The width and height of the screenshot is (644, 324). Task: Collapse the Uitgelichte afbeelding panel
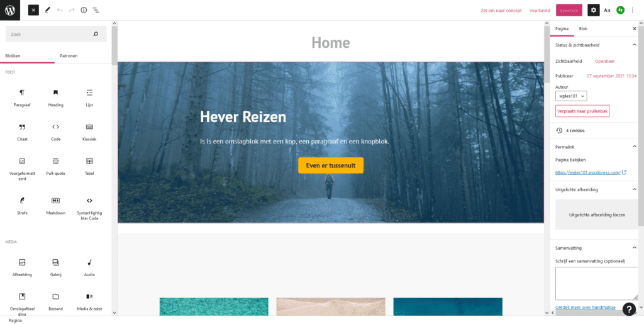635,190
